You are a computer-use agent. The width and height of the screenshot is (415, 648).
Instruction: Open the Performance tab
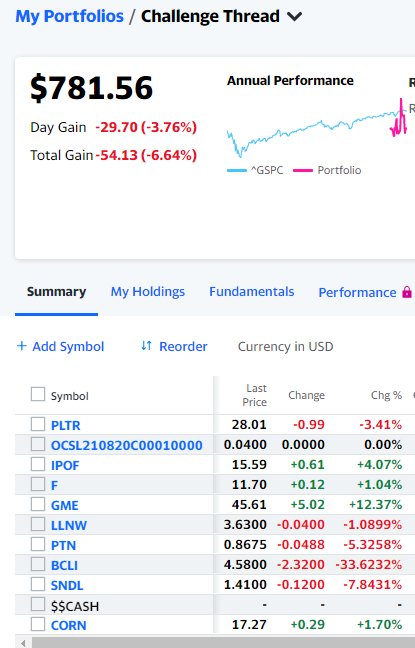(x=357, y=293)
